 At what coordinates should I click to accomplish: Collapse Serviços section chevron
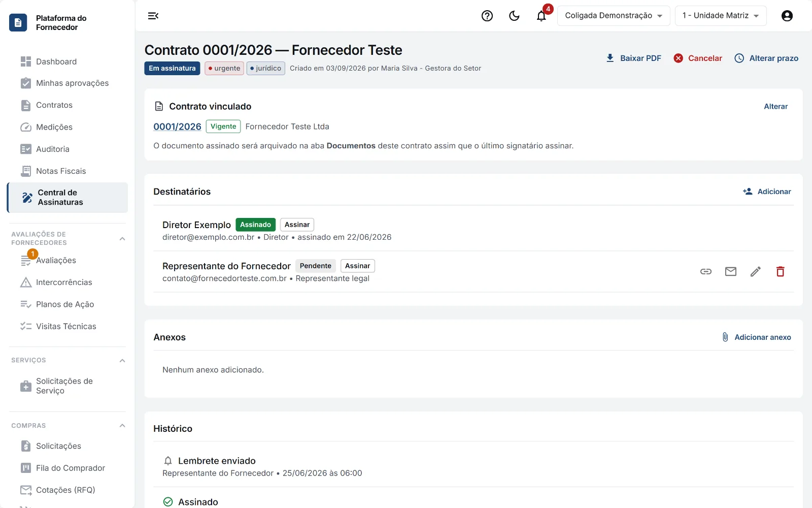point(122,361)
